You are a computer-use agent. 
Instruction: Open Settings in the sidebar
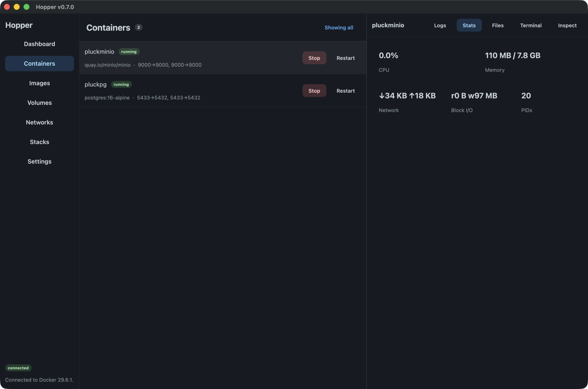tap(39, 161)
